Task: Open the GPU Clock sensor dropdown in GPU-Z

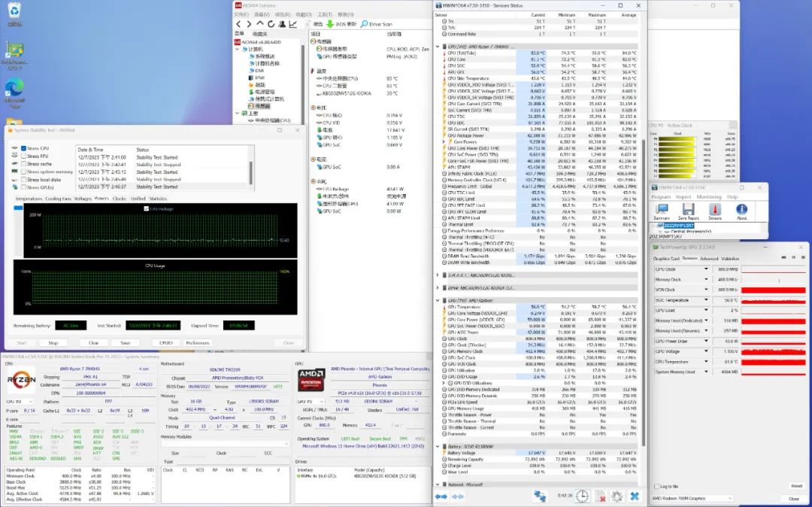Action: (706, 269)
